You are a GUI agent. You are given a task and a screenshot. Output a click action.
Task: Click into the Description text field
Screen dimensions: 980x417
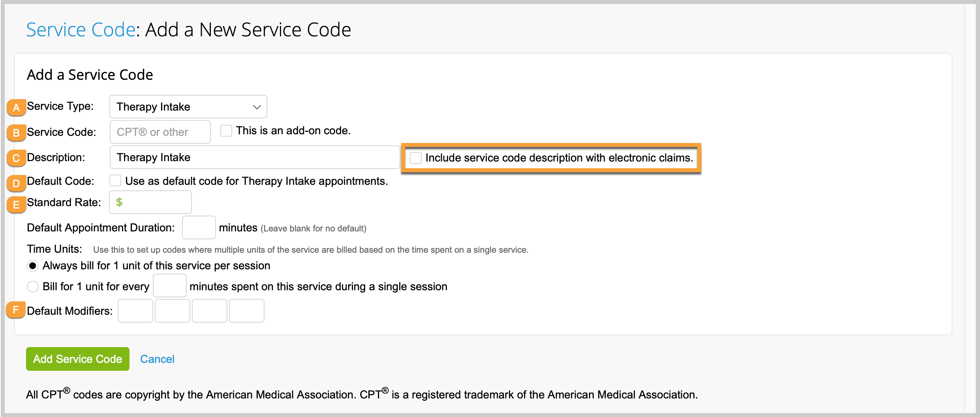tap(255, 157)
